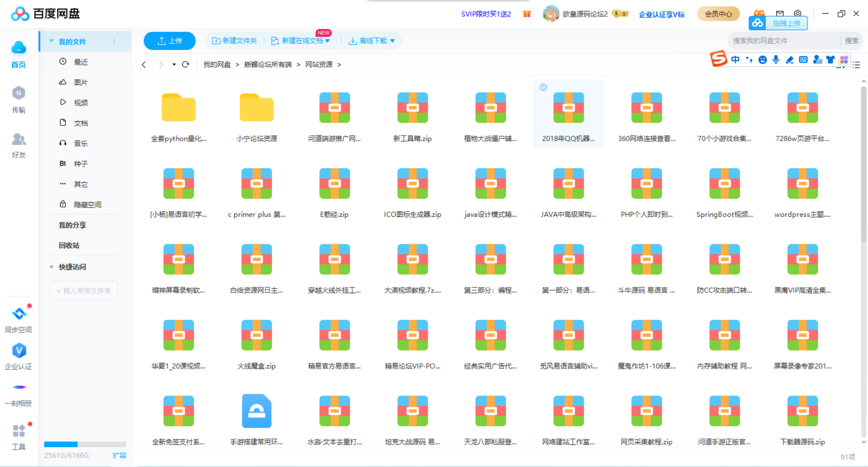Click the 搜索 search button

click(852, 41)
